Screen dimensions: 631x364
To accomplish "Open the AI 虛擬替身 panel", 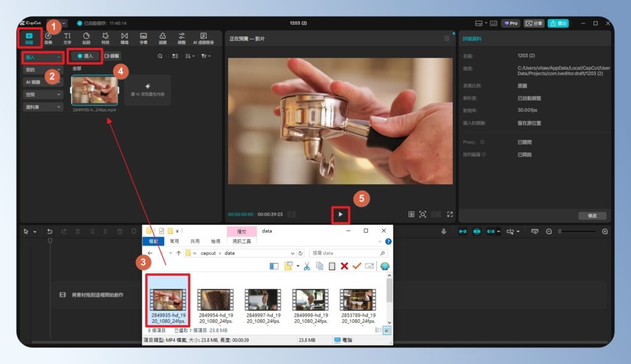I will click(203, 38).
